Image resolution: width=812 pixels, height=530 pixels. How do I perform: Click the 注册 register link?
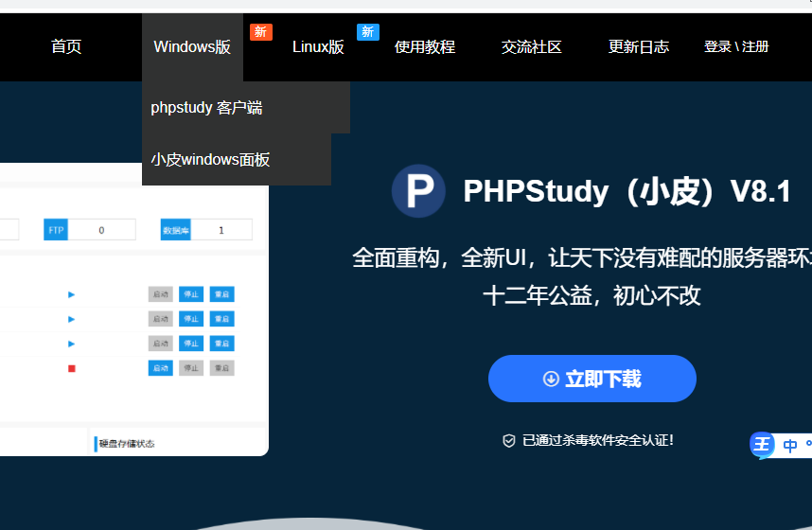pyautogui.click(x=755, y=46)
